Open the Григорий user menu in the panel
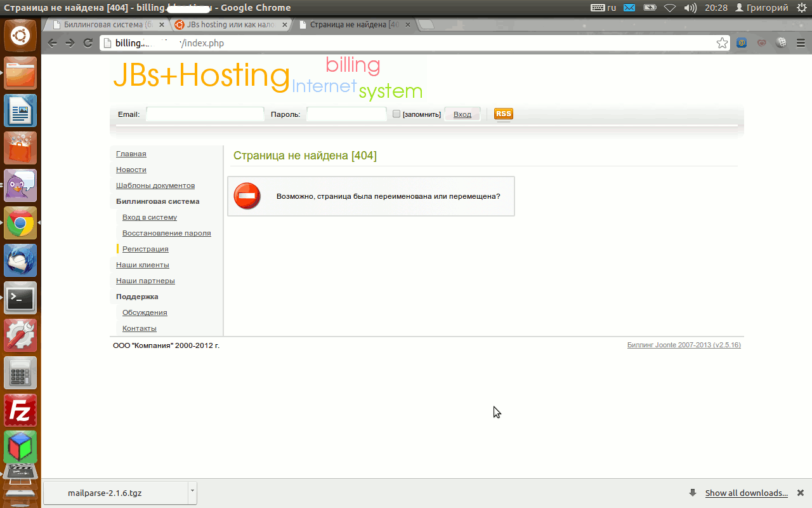The height and width of the screenshot is (508, 812). (x=761, y=8)
